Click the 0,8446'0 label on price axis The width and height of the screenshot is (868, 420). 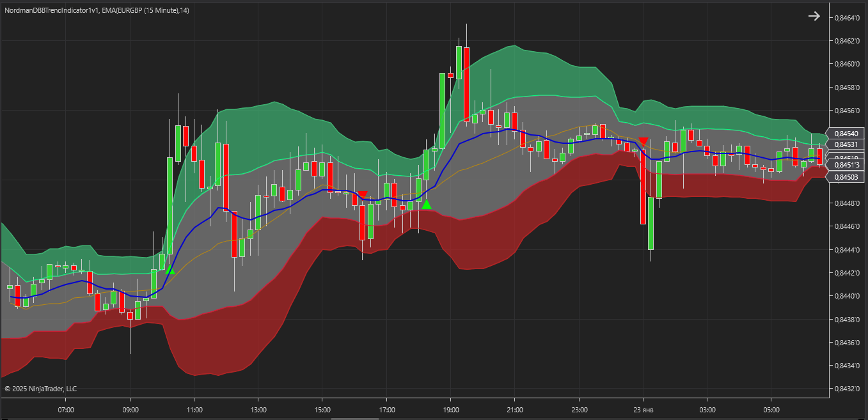[848, 226]
